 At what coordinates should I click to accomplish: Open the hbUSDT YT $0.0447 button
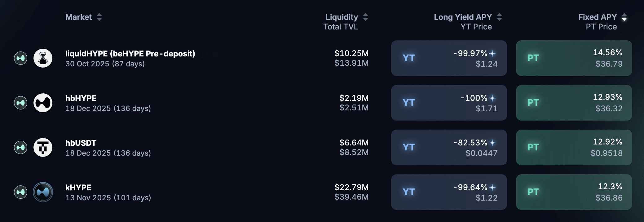[x=449, y=147]
